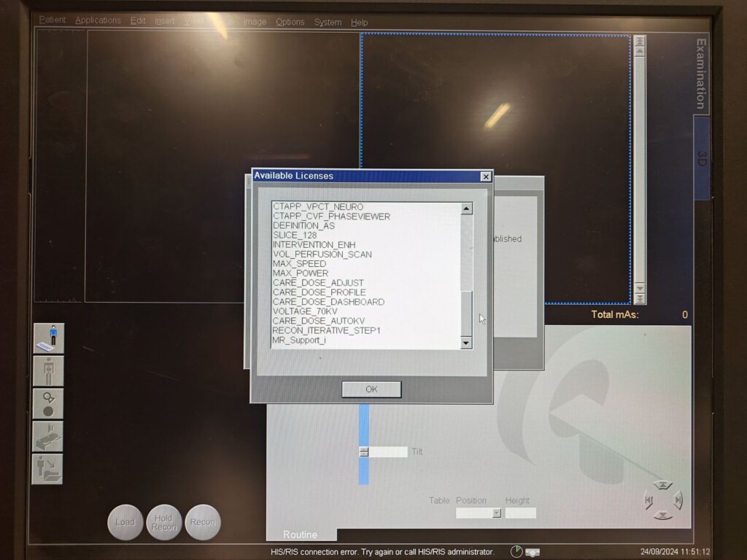Image resolution: width=747 pixels, height=560 pixels.
Task: Open the Table Position dropdown
Action: coord(497,513)
